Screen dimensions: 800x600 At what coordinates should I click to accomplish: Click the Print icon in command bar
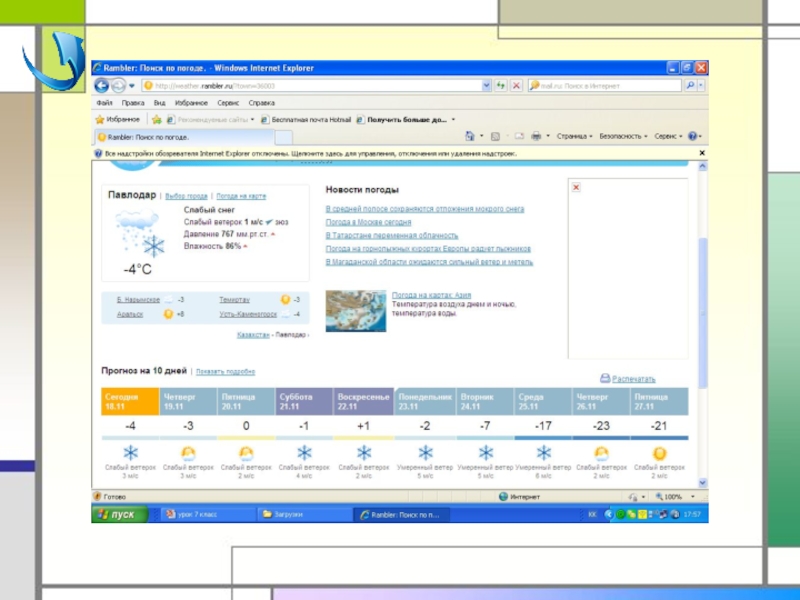pos(536,136)
